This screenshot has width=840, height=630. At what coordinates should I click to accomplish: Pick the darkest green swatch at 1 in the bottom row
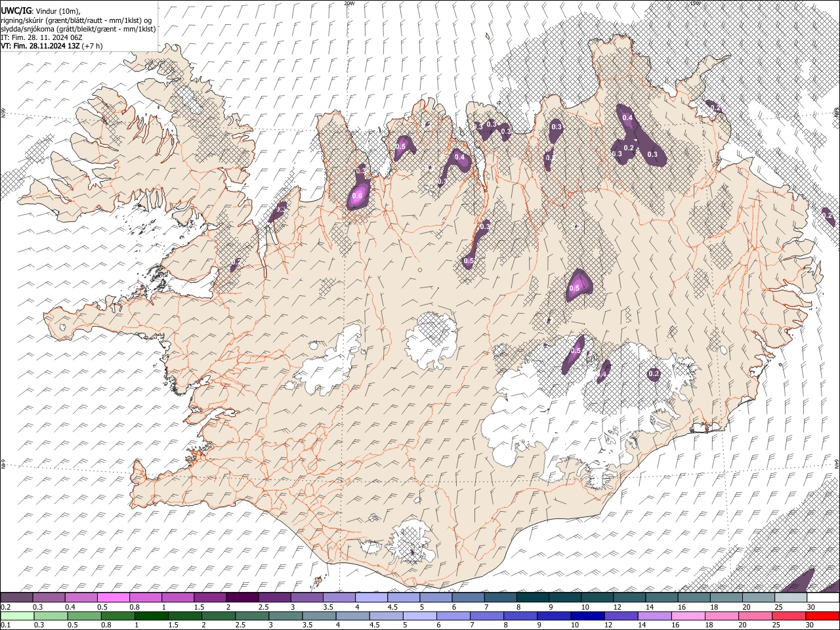[152, 616]
